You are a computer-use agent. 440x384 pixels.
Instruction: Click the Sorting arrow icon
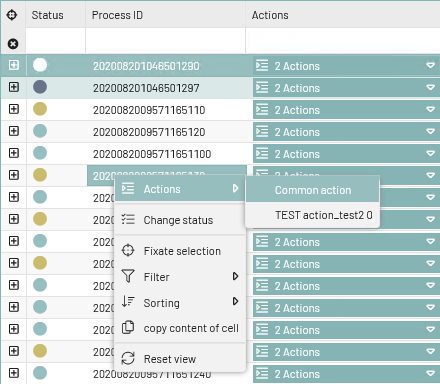128,301
